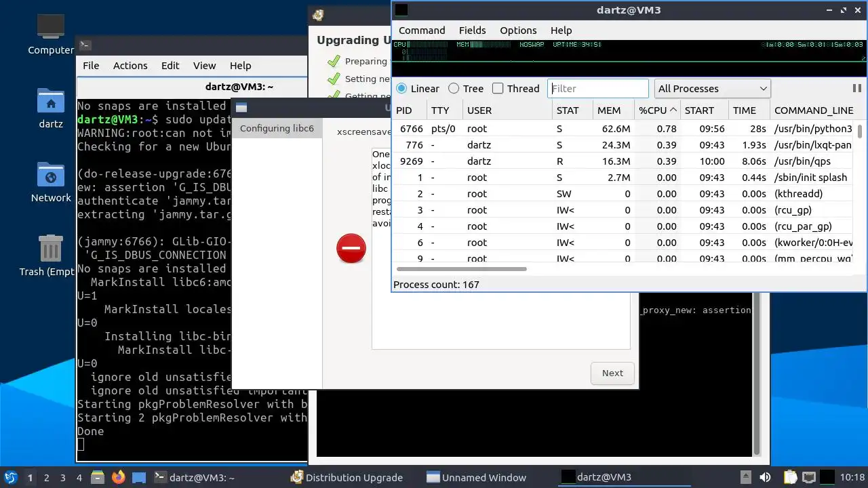Image resolution: width=868 pixels, height=488 pixels.
Task: Sort by the TTY column header
Action: (x=445, y=110)
